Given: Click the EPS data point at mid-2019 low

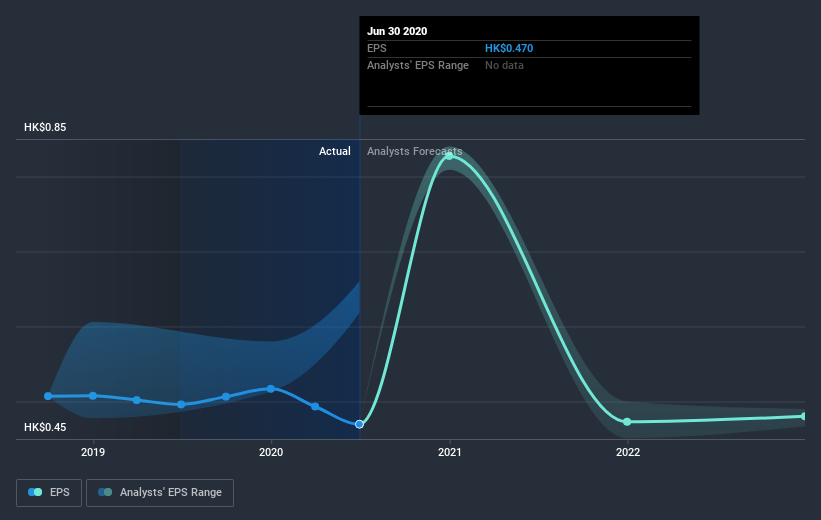Looking at the screenshot, I should (181, 404).
